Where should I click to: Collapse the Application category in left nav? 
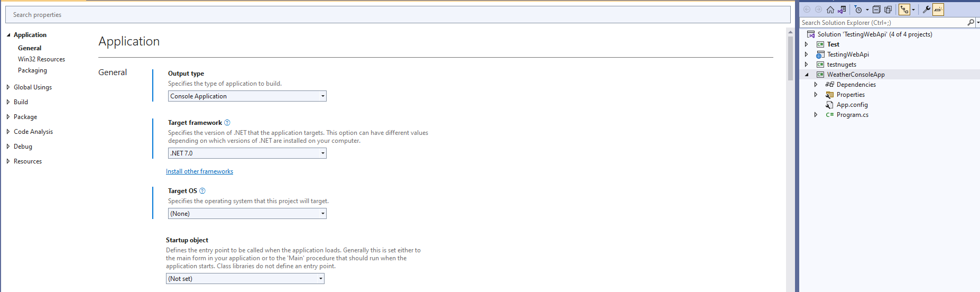pos(8,35)
